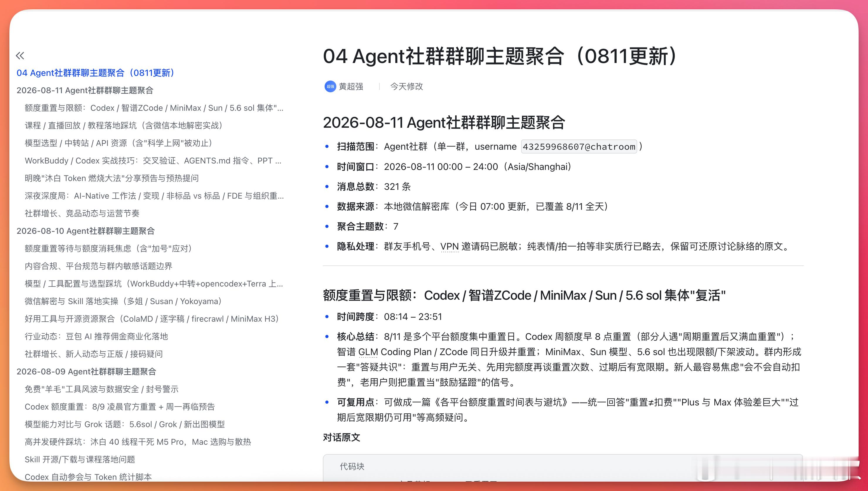Open outline item 高并发硬件踩坑：沐白 40 线程
Screen dimensions: 868x491
pos(138,442)
